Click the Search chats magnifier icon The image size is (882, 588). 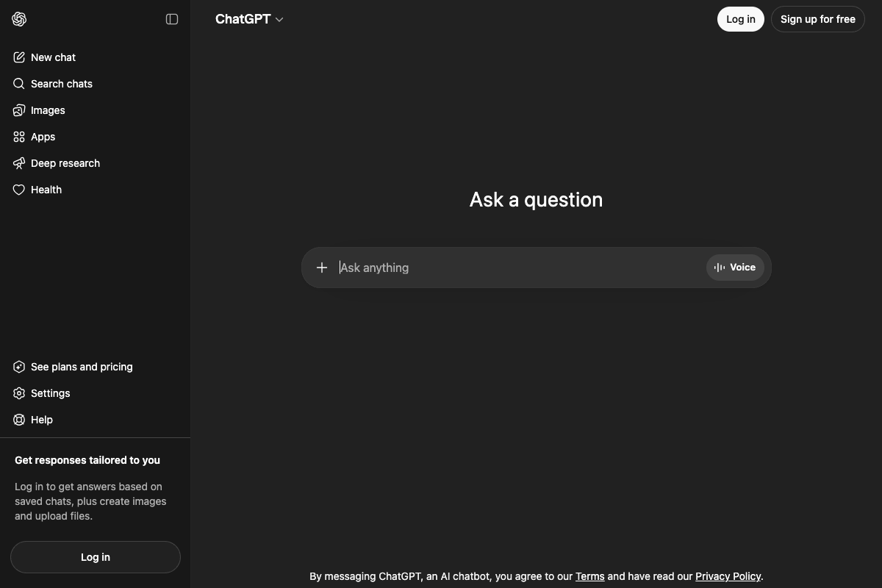coord(19,84)
